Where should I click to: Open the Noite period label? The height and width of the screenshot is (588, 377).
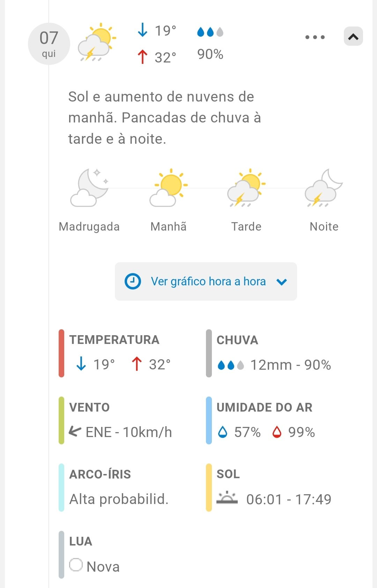324,227
